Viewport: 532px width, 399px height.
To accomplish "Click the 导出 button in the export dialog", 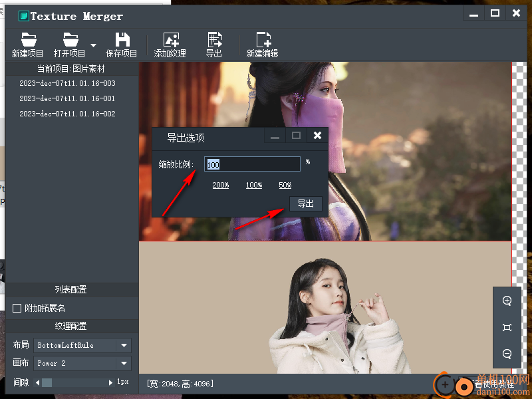I will coord(306,203).
